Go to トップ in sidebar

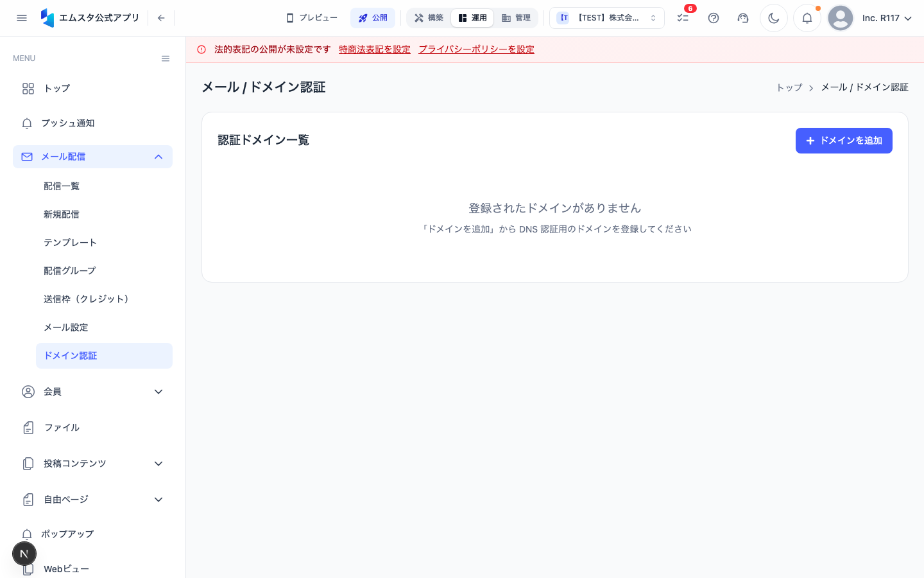pyautogui.click(x=92, y=89)
